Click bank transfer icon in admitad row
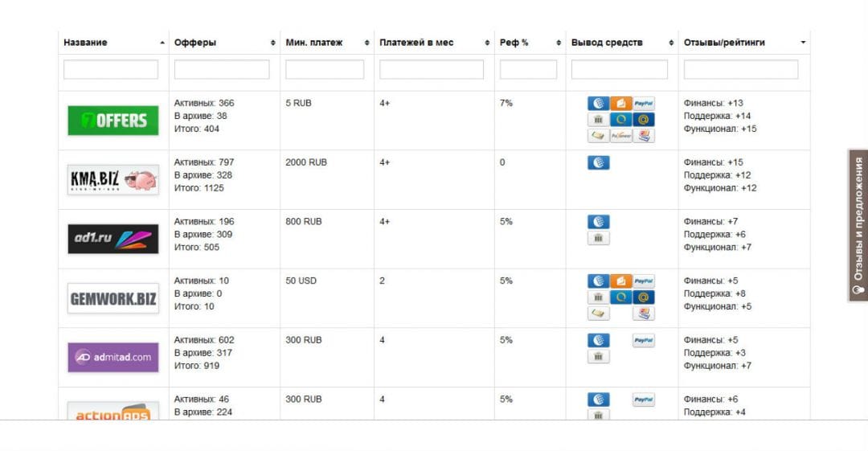868x451 pixels. [x=598, y=357]
